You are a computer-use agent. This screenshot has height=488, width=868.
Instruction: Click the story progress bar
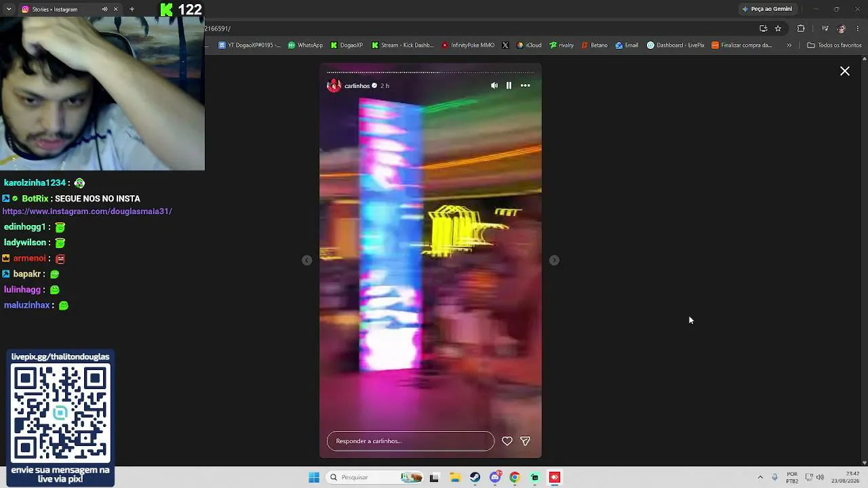point(431,72)
